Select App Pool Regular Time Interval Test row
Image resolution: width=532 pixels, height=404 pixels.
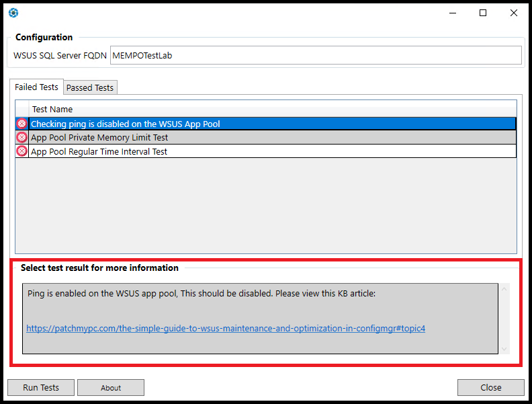269,151
